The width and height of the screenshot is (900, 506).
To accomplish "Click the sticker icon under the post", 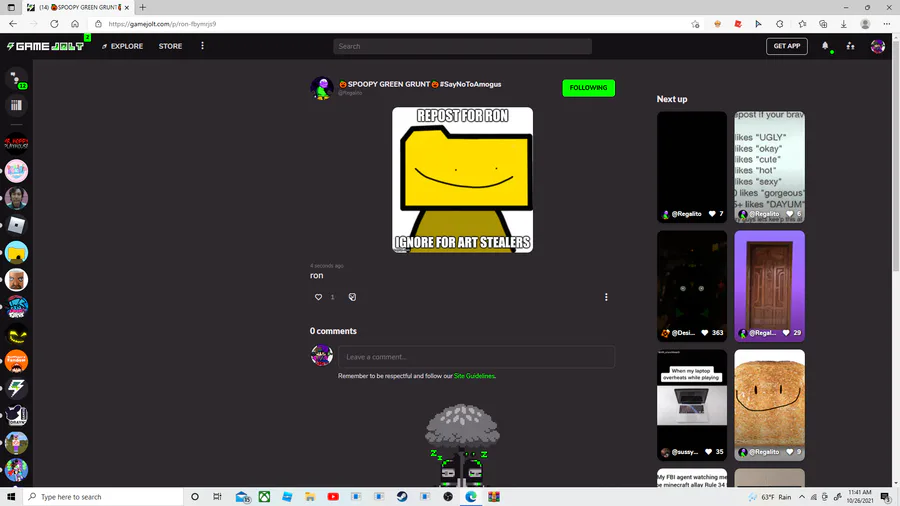I will 352,297.
